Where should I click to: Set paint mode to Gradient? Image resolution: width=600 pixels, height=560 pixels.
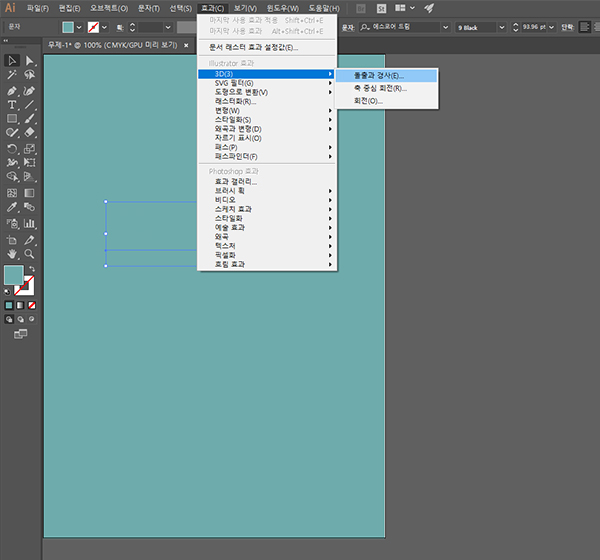20,305
